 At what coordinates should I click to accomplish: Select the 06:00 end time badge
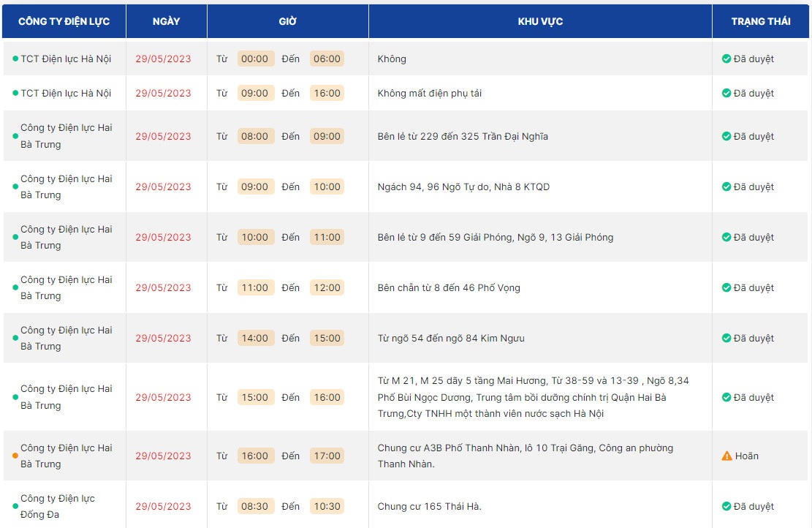(327, 59)
